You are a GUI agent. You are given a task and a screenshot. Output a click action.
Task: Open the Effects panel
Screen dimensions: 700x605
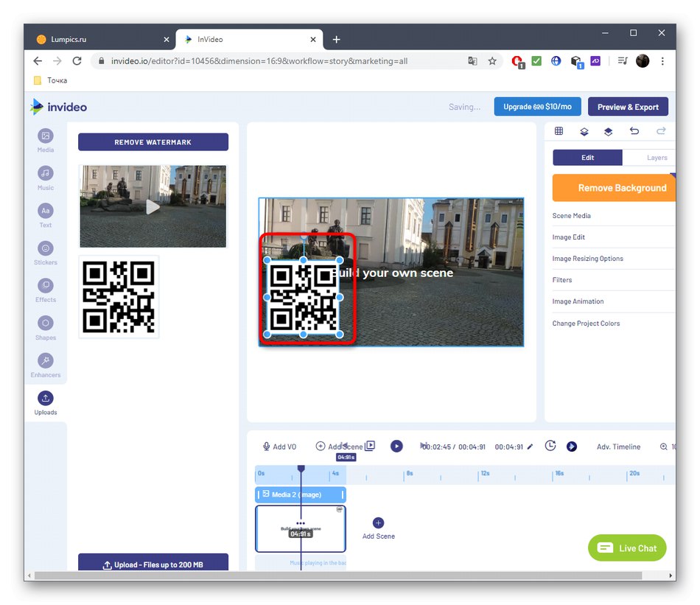(46, 290)
